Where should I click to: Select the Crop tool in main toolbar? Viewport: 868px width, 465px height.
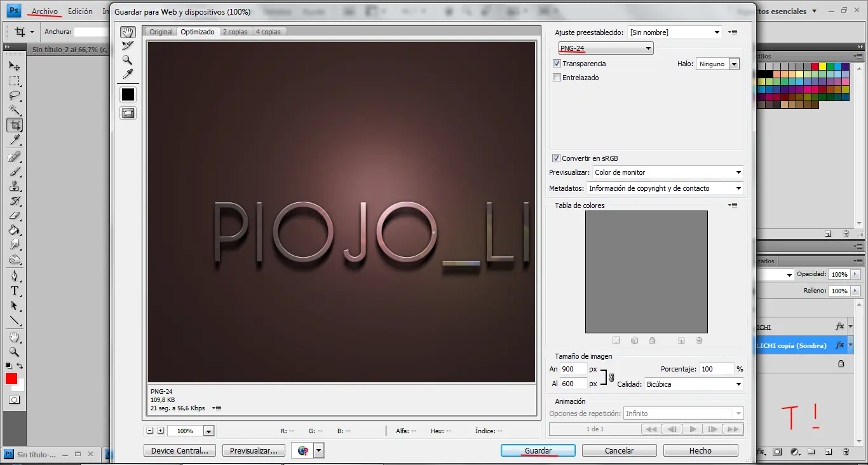tap(15, 125)
